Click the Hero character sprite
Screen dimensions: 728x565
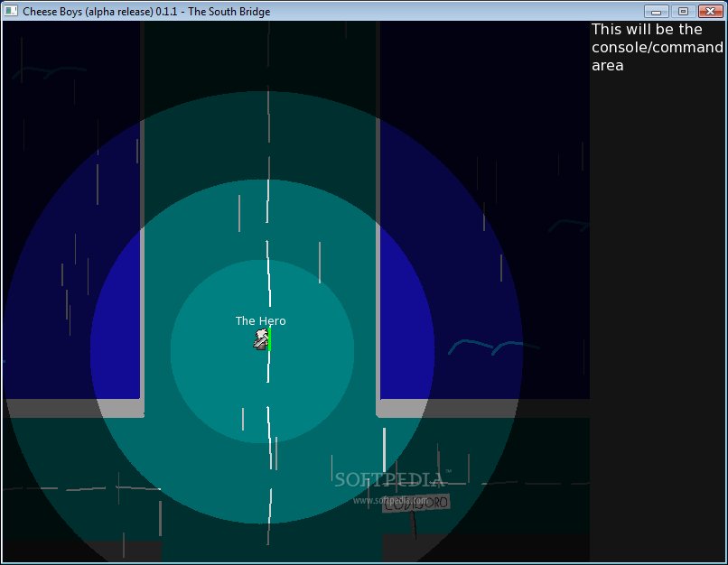(x=261, y=339)
